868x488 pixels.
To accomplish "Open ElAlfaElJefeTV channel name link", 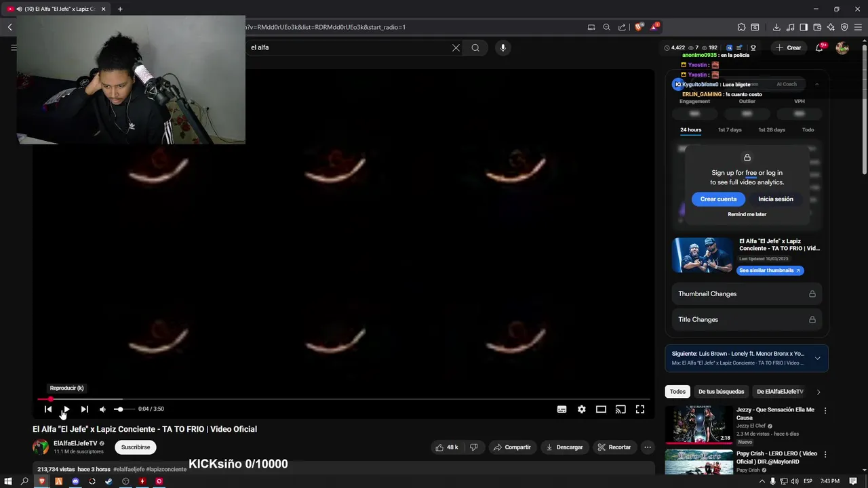I will click(75, 443).
